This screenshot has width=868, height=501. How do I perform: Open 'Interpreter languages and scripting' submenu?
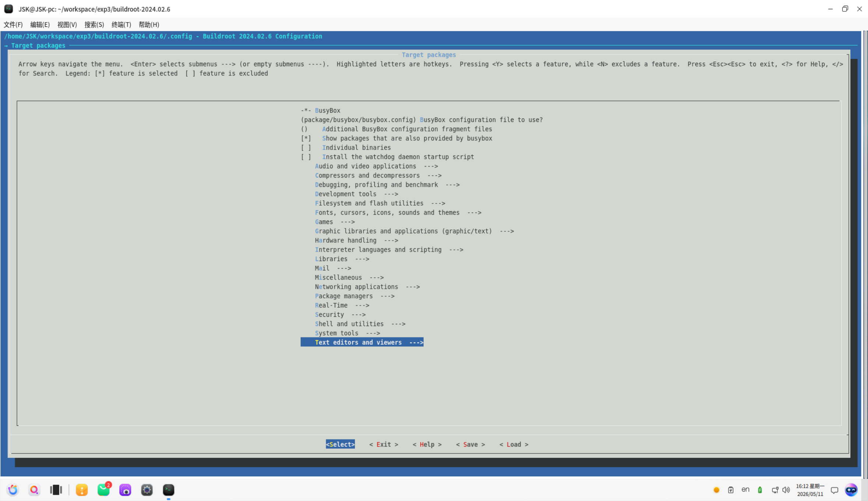(389, 249)
